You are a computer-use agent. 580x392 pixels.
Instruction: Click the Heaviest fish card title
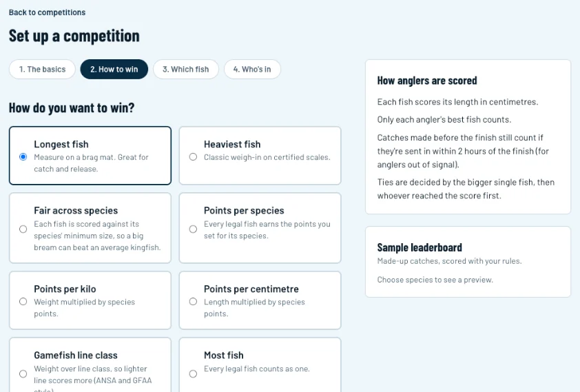232,144
